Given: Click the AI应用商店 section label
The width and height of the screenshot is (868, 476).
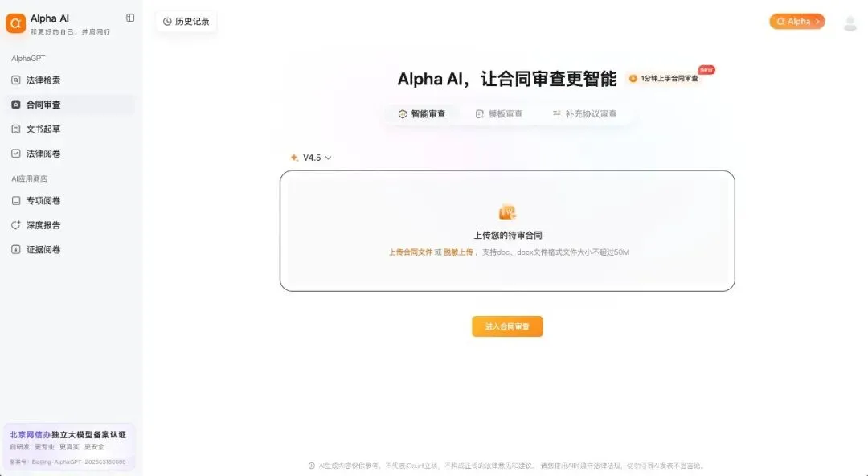Looking at the screenshot, I should pyautogui.click(x=30, y=179).
